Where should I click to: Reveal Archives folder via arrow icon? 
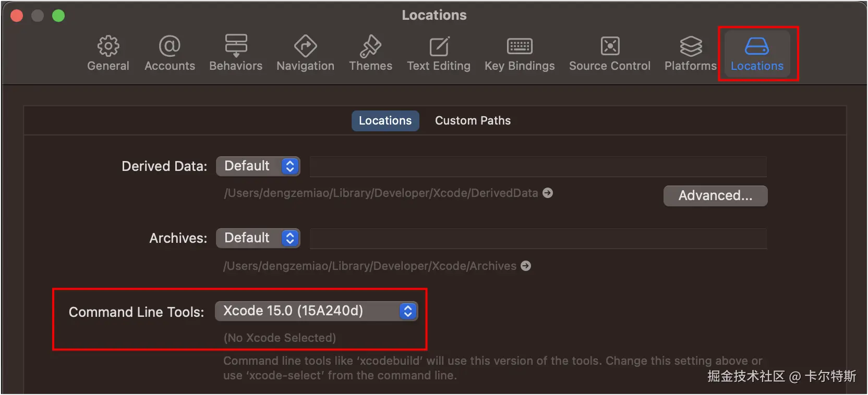tap(526, 266)
